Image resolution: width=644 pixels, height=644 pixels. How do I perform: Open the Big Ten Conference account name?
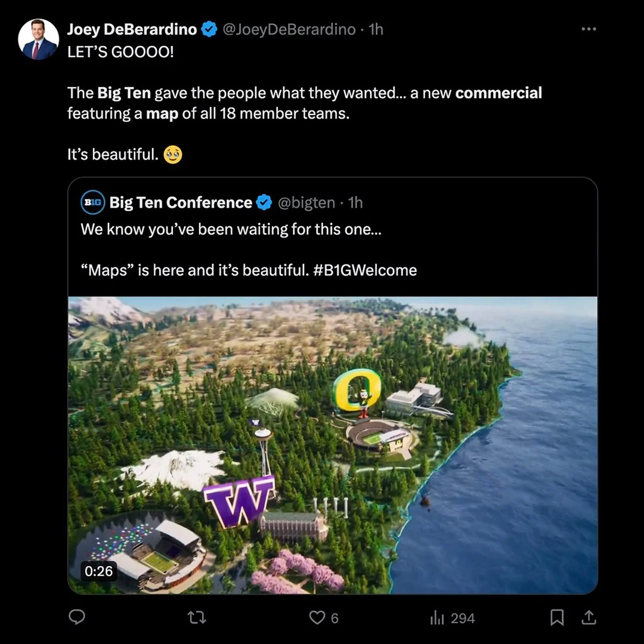coord(181,203)
